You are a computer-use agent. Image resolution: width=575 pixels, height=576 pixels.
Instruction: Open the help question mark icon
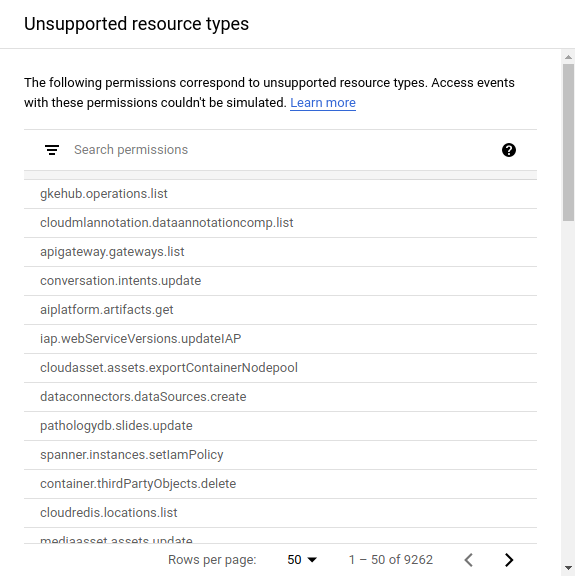coord(508,150)
